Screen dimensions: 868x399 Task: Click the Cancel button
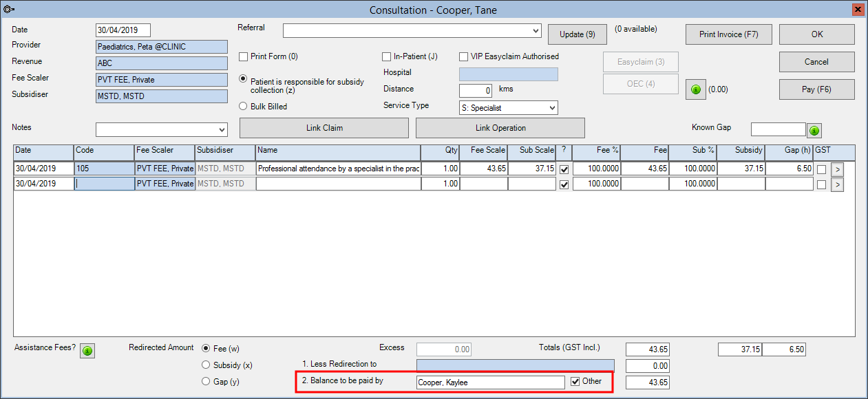pyautogui.click(x=817, y=62)
